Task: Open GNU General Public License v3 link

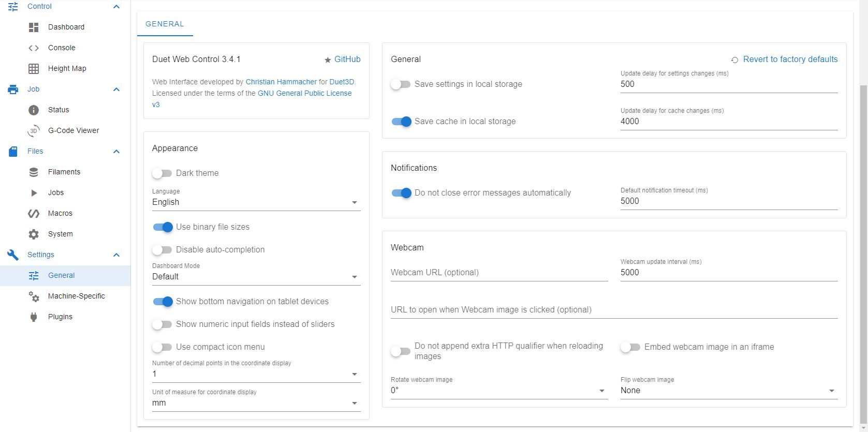Action: 305,93
